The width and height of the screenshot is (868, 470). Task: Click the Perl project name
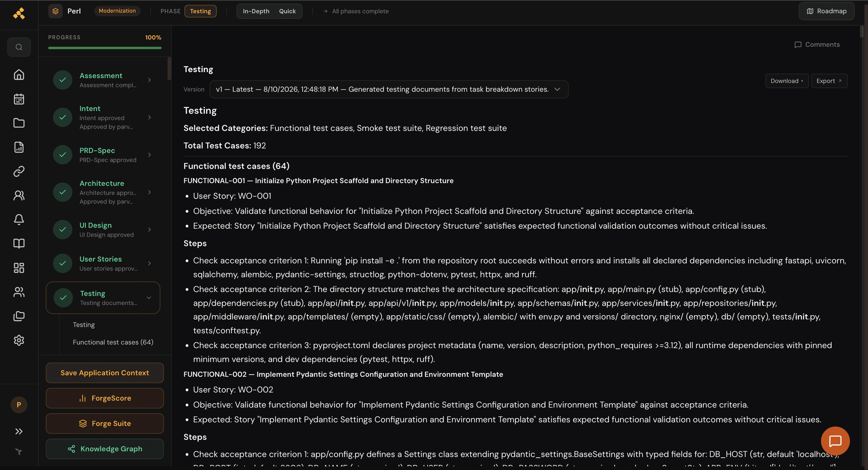coord(74,11)
